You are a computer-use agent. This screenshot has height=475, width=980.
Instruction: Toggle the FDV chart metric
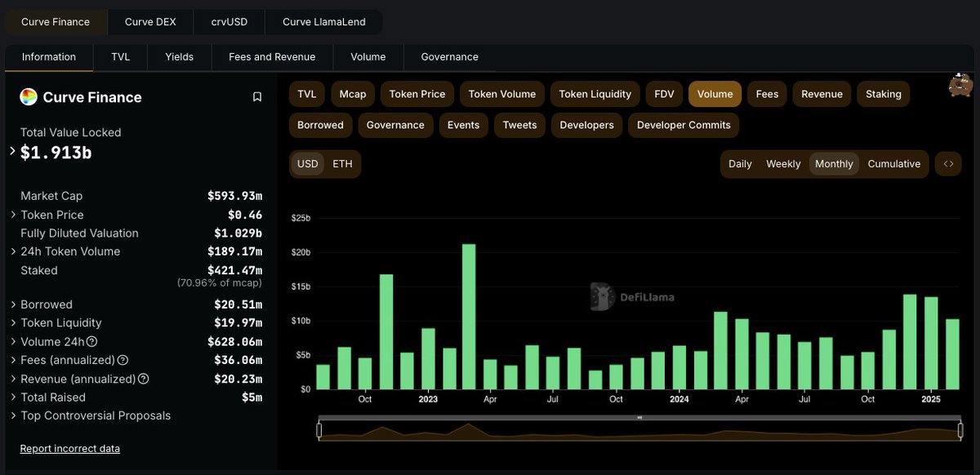tap(665, 94)
